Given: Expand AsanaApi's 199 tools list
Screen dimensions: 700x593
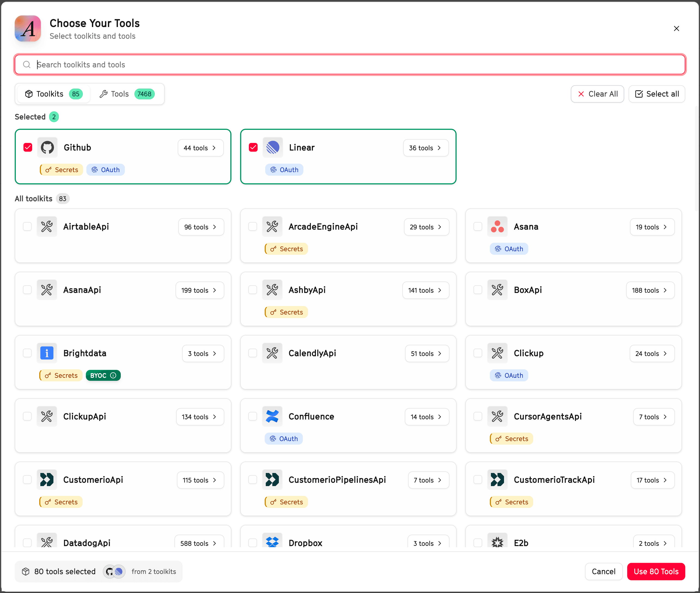Looking at the screenshot, I should [200, 290].
